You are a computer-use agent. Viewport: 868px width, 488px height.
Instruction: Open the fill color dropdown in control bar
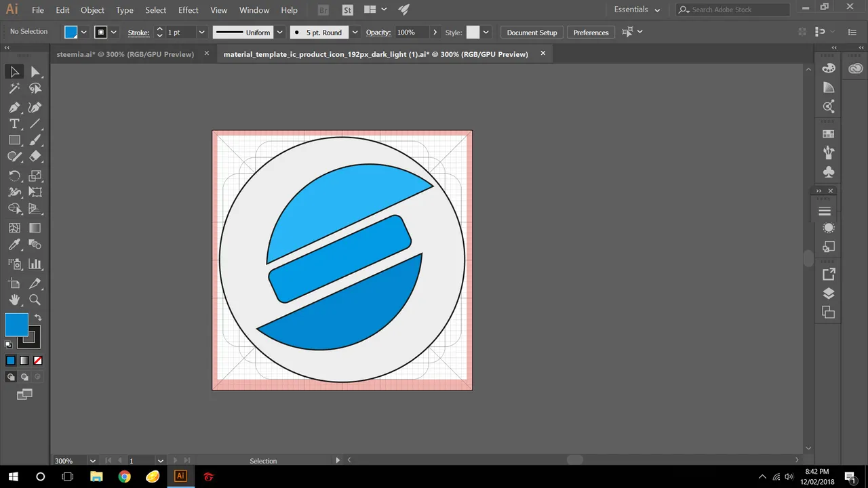point(84,32)
